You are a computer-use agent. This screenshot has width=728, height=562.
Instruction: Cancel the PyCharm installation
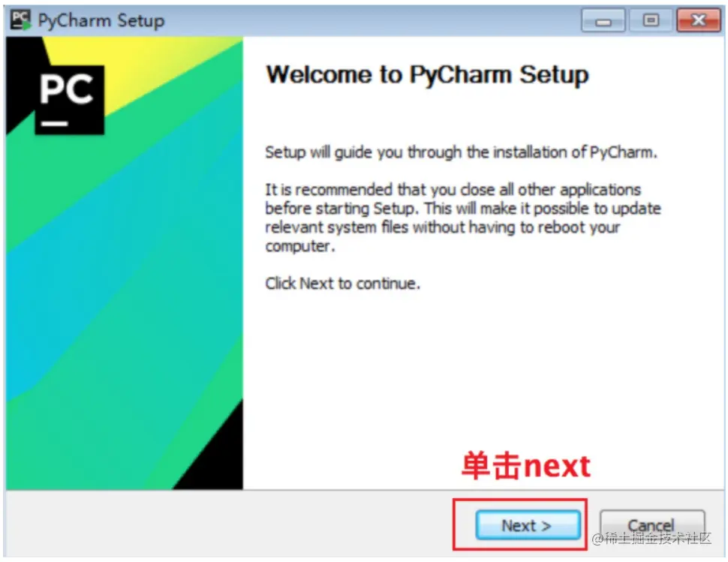[652, 525]
